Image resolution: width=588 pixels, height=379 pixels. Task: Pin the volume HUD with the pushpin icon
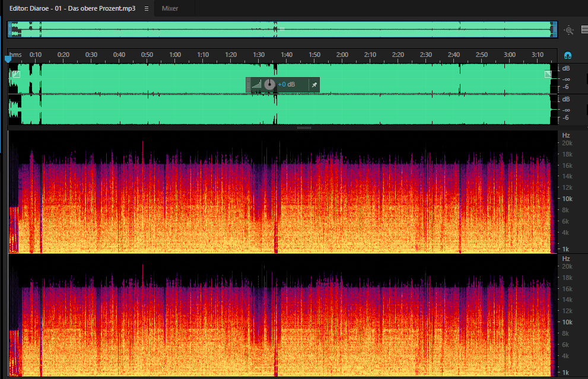(314, 85)
